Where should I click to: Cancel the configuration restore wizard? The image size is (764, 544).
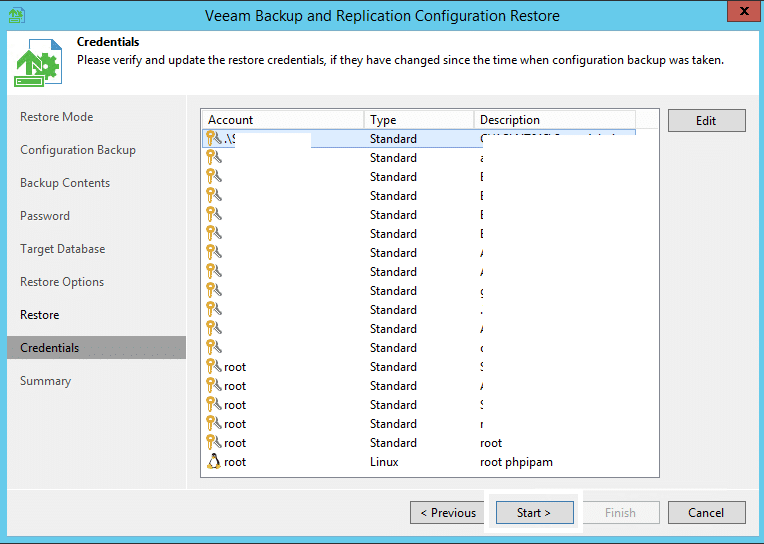point(707,513)
